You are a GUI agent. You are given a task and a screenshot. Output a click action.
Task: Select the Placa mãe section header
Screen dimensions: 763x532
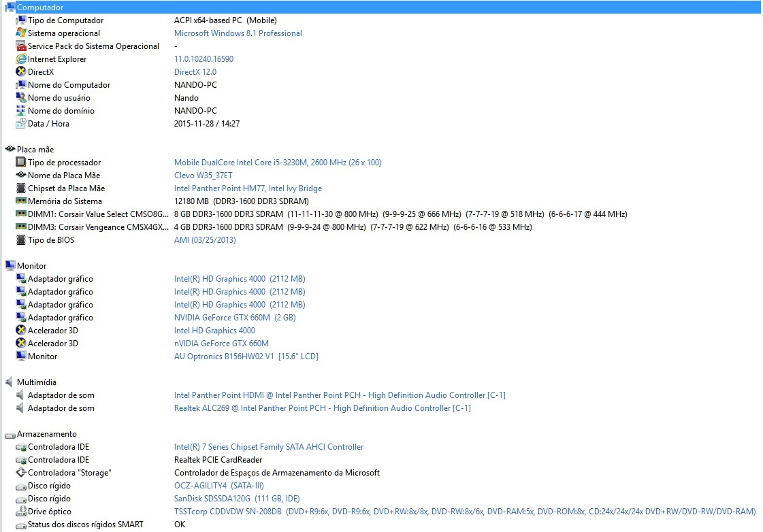[35, 150]
